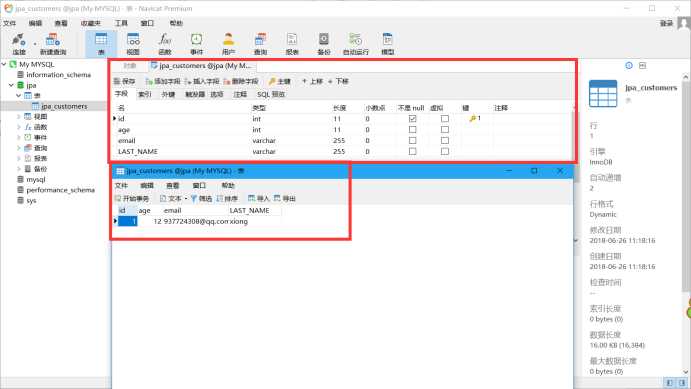Toggle Not Null checkbox for email field
The height and width of the screenshot is (389, 691).
412,141
